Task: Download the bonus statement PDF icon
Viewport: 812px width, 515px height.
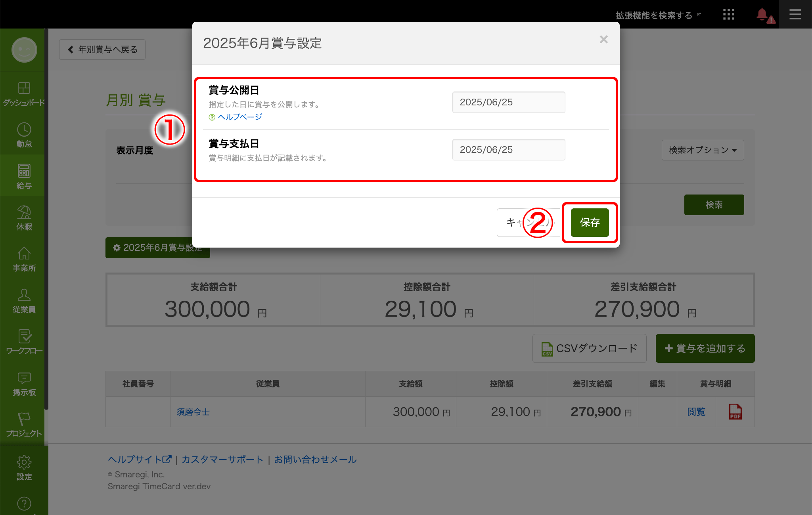Action: click(735, 412)
